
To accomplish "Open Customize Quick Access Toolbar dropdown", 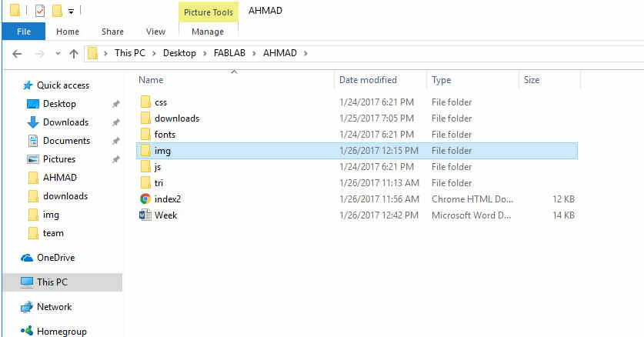I will click(x=71, y=12).
